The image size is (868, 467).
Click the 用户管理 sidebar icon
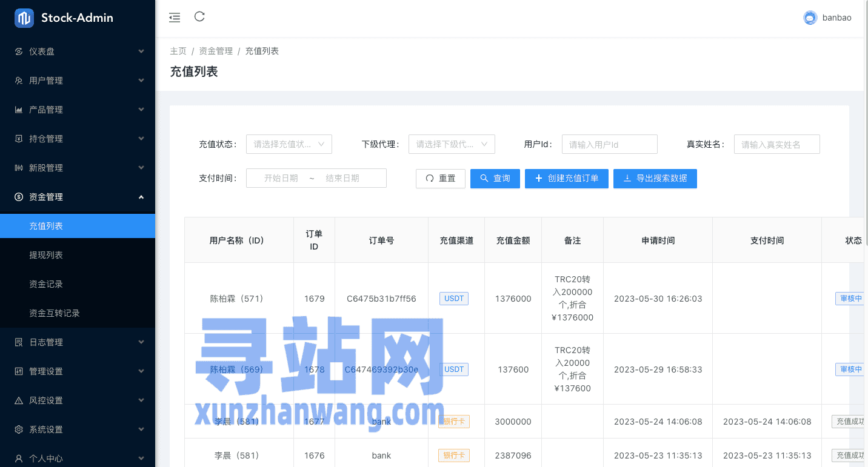19,81
